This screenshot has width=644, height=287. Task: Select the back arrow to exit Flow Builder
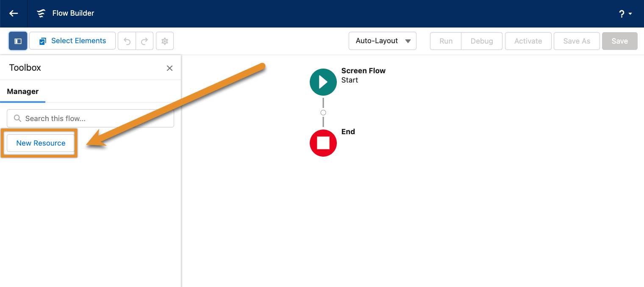(x=13, y=13)
